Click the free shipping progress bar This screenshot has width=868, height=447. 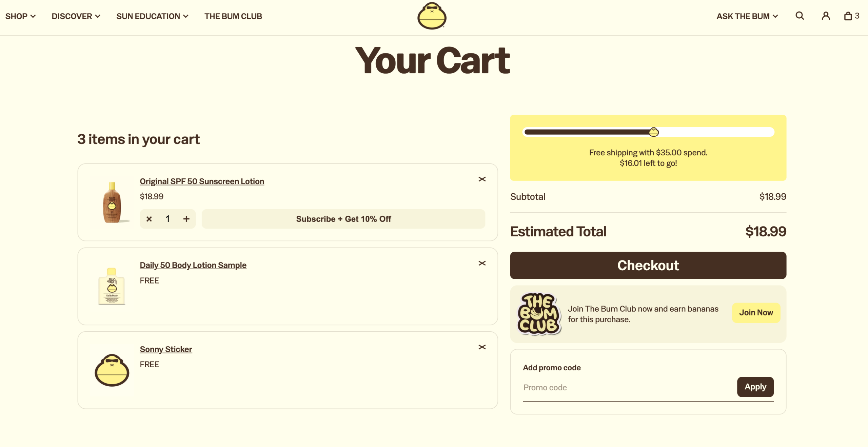point(648,132)
